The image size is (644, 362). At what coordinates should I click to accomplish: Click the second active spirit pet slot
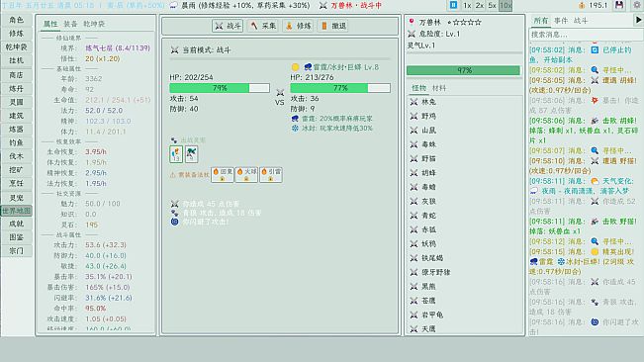click(x=191, y=154)
